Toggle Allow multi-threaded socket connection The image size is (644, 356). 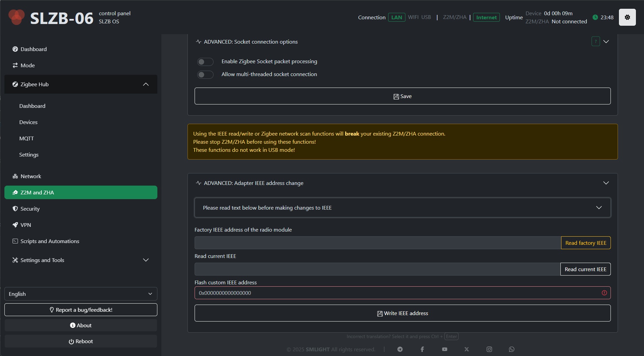coord(205,75)
